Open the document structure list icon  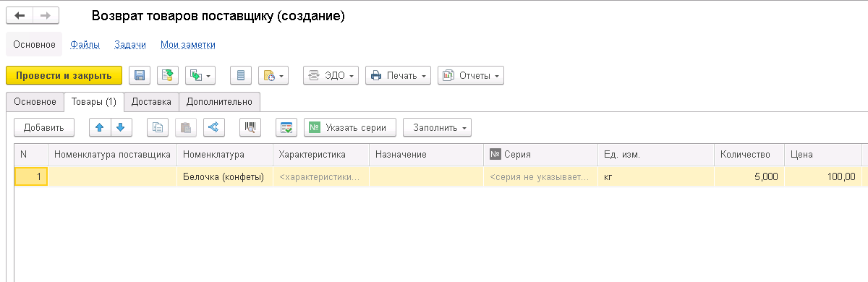pos(241,75)
